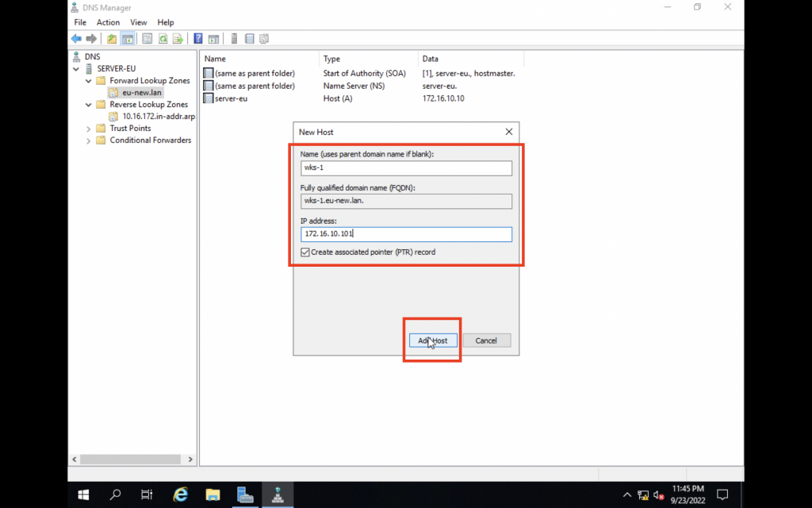
Task: Open the Help menu
Action: 166,22
